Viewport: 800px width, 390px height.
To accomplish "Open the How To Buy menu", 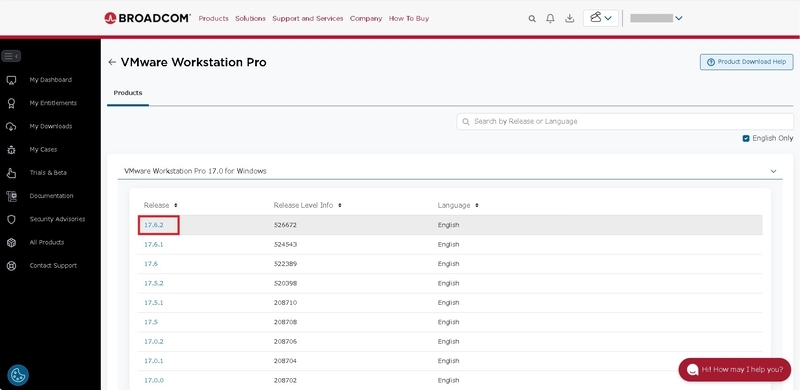I will click(x=409, y=18).
